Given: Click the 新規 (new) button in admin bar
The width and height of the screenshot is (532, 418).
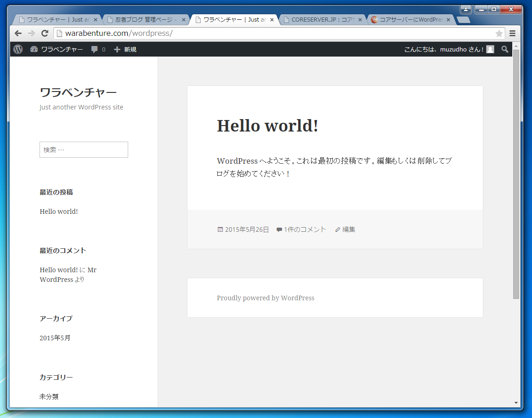Looking at the screenshot, I should (x=125, y=49).
